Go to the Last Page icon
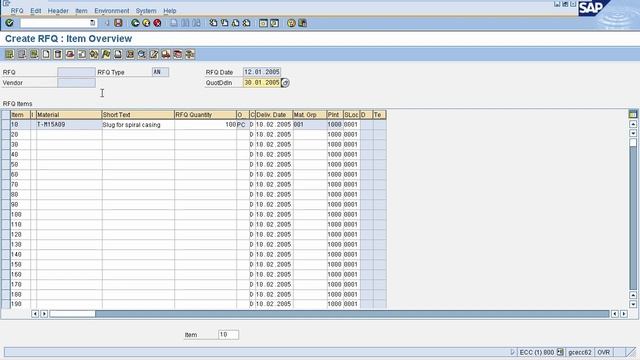640x360 pixels. pos(247,23)
